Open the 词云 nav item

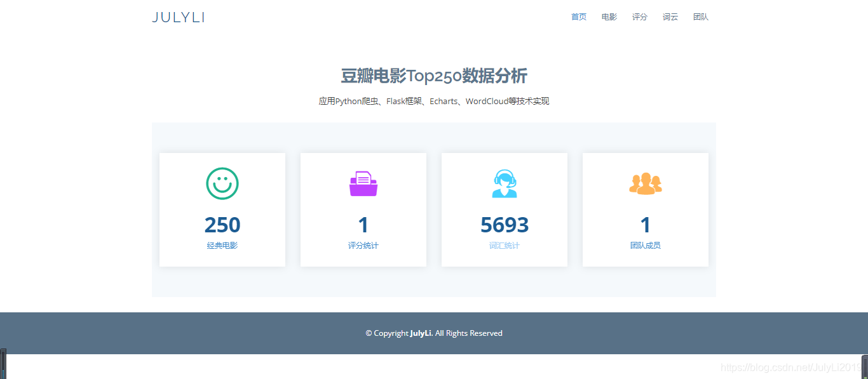tap(670, 17)
